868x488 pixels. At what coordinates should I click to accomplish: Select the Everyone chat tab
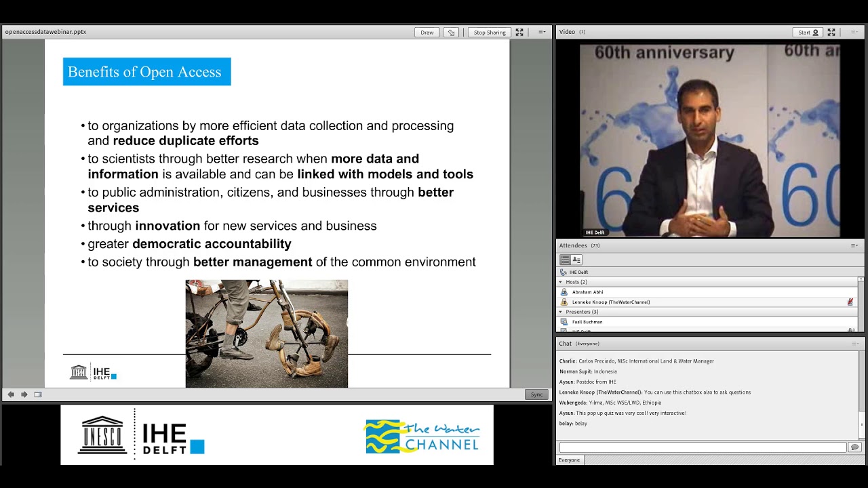569,460
